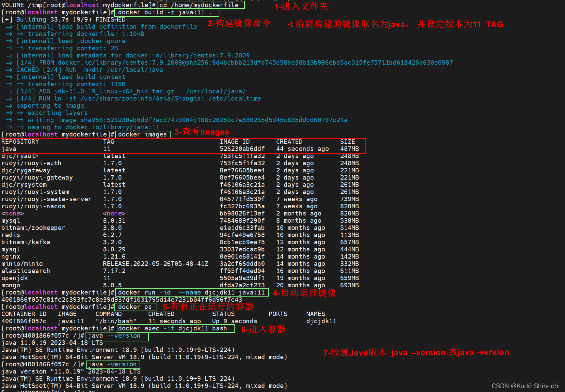Click the mysql tag 8.0.31
Image resolution: width=565 pixels, height=392 pixels.
tap(114, 221)
